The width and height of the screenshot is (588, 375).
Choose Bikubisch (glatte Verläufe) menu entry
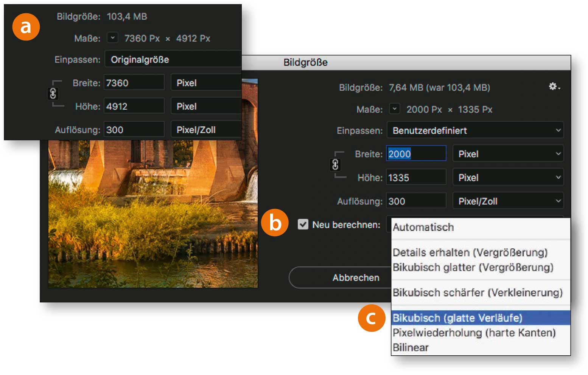tap(481, 318)
